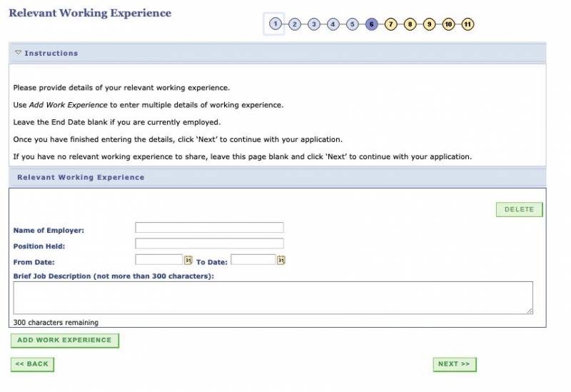Image resolution: width=571 pixels, height=392 pixels.
Task: Jump to step 7 circle
Action: [390, 24]
